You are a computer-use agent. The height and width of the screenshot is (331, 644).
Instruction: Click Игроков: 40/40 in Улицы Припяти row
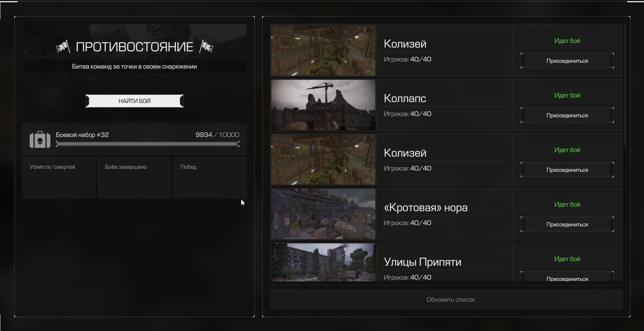pyautogui.click(x=408, y=277)
